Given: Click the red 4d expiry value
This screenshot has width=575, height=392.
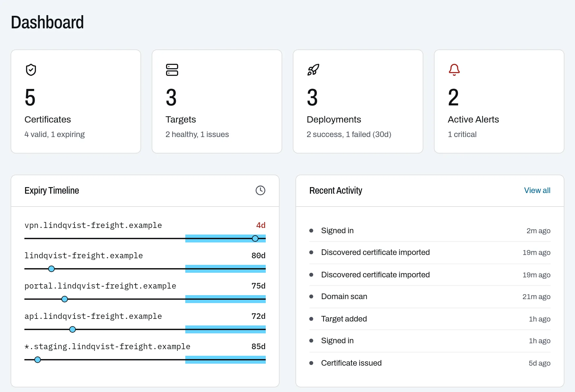Looking at the screenshot, I should (261, 225).
